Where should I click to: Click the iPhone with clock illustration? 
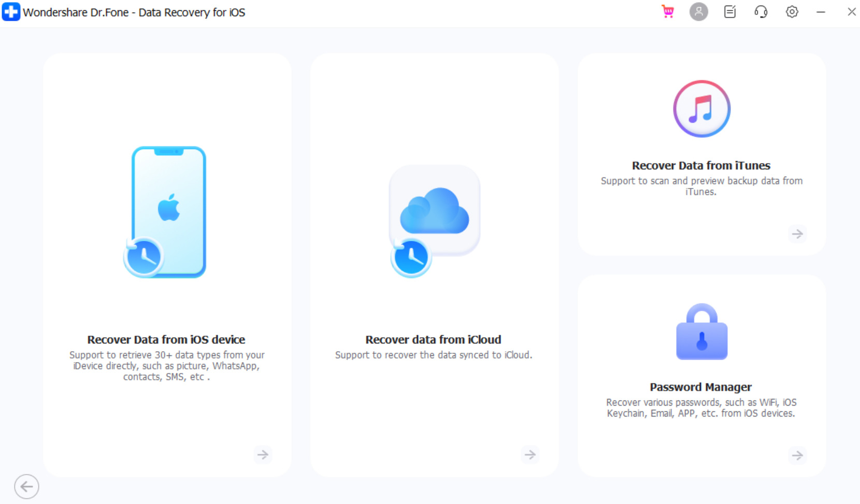[165, 212]
